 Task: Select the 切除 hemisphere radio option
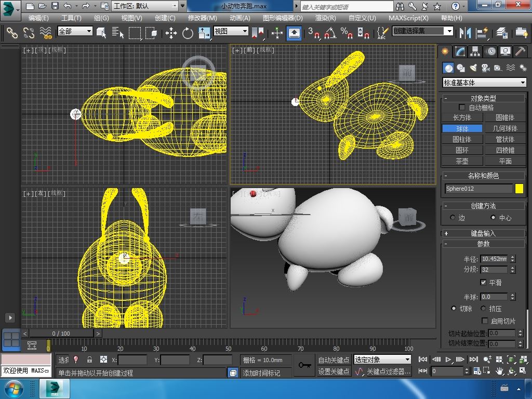(453, 309)
